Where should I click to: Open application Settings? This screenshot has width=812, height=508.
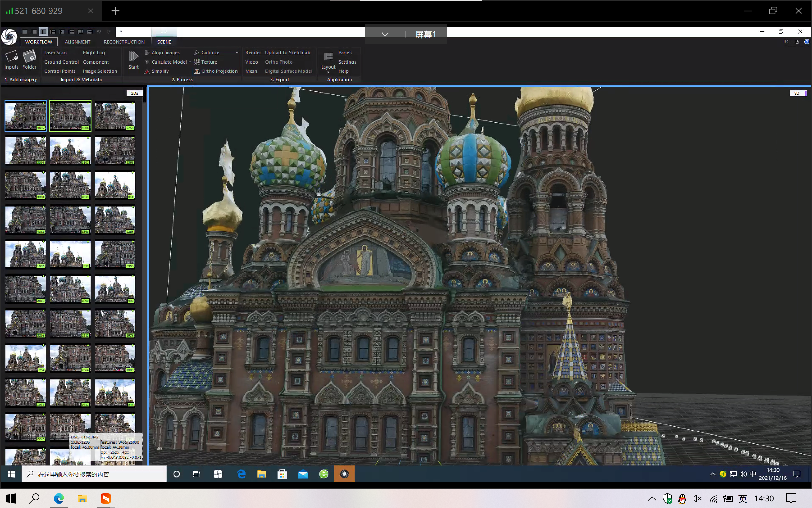pyautogui.click(x=347, y=62)
